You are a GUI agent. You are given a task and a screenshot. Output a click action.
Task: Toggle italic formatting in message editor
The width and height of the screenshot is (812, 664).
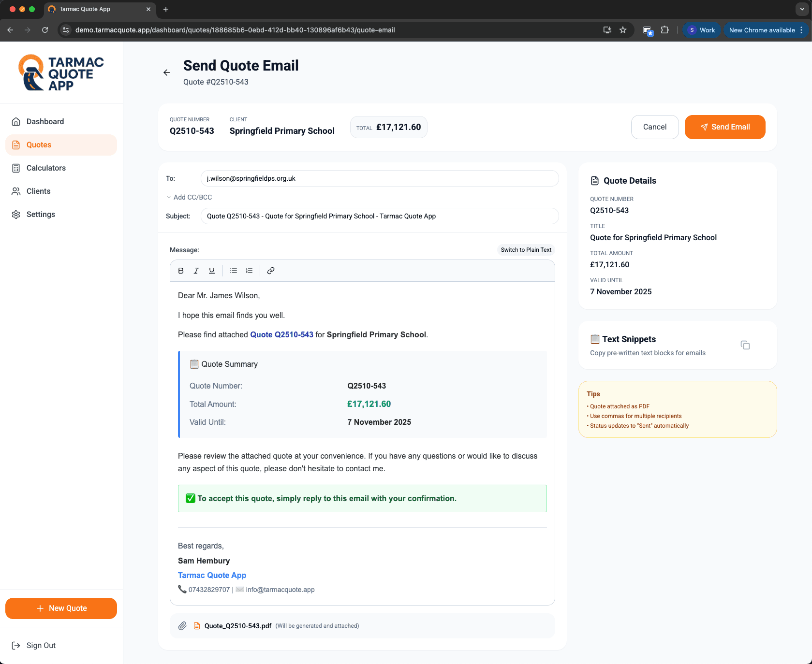[x=196, y=271]
